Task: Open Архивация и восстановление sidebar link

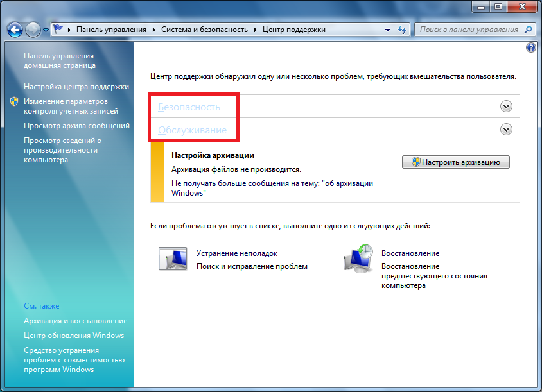Action: [x=75, y=321]
